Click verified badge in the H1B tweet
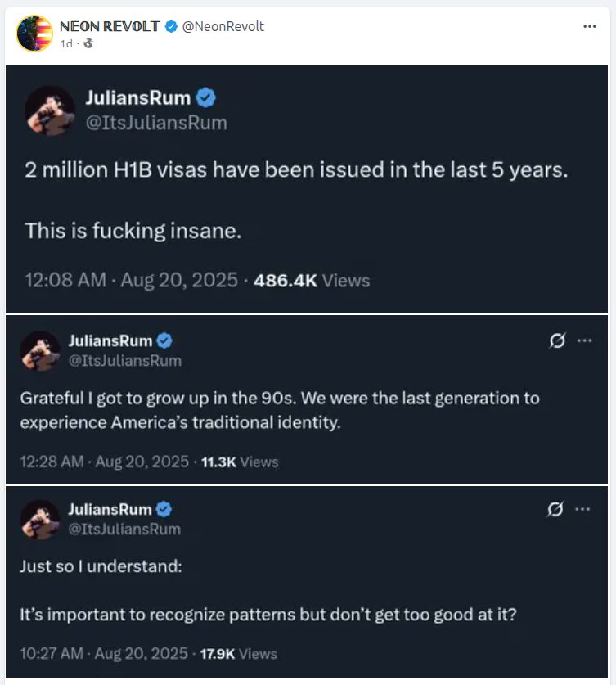 (206, 99)
